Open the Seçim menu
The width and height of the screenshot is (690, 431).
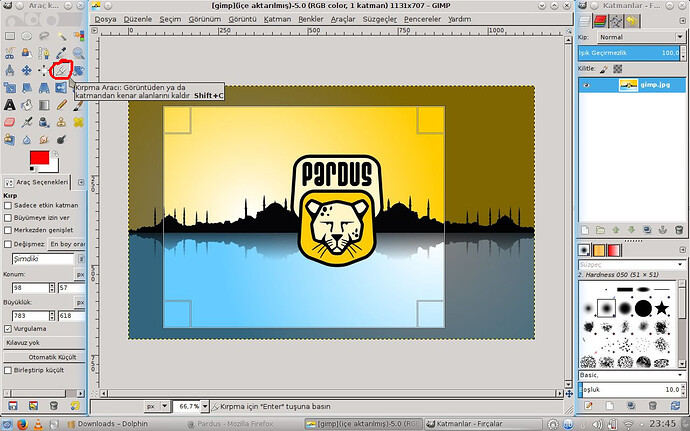[x=170, y=19]
